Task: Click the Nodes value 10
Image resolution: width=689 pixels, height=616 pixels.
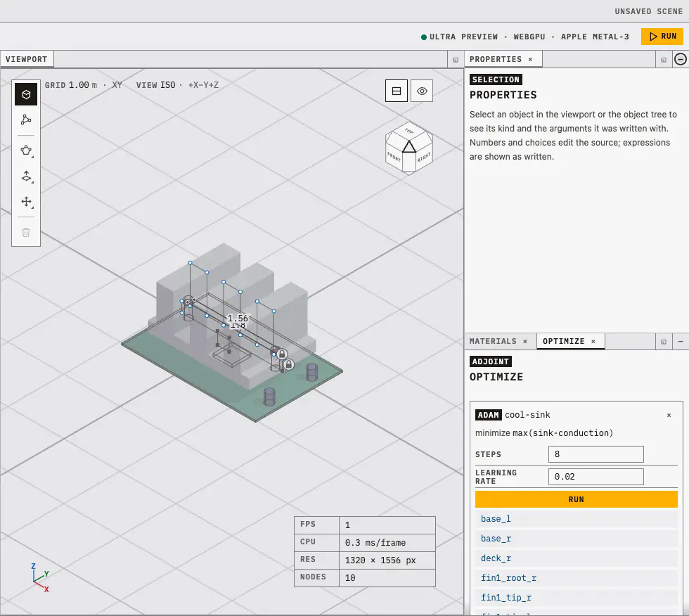Action: [x=387, y=578]
